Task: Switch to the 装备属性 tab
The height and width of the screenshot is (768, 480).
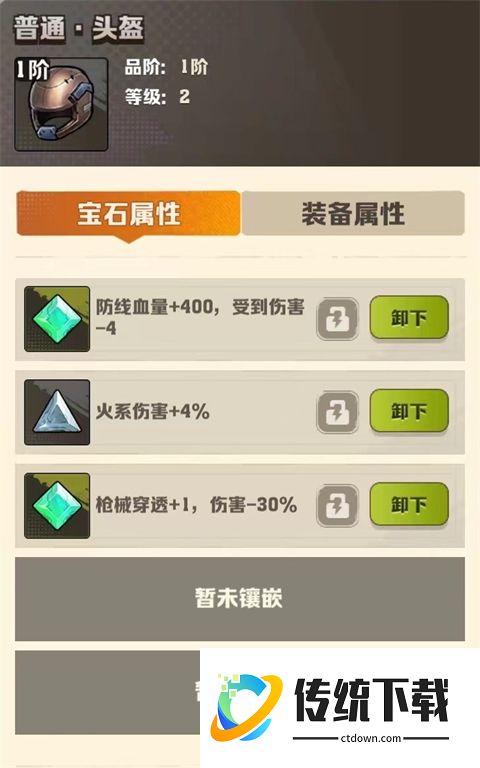Action: tap(353, 214)
